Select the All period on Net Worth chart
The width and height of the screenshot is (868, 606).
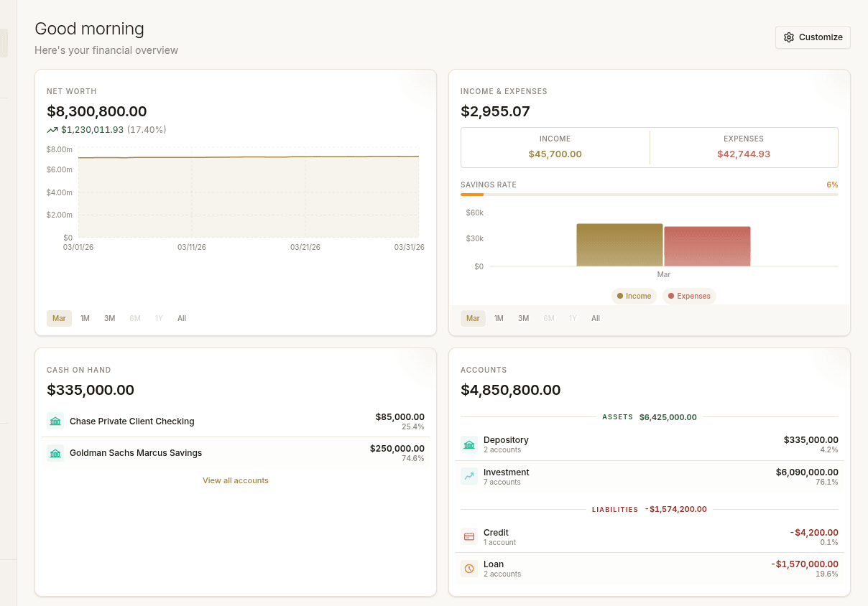[182, 318]
